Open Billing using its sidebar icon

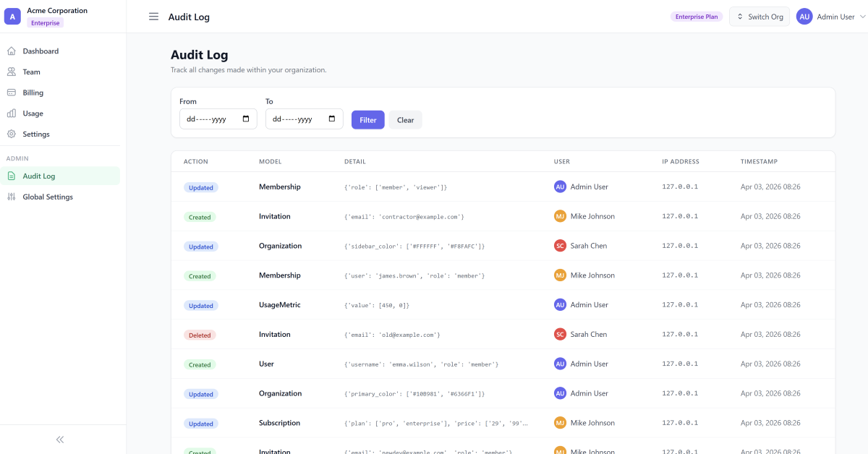[10, 92]
